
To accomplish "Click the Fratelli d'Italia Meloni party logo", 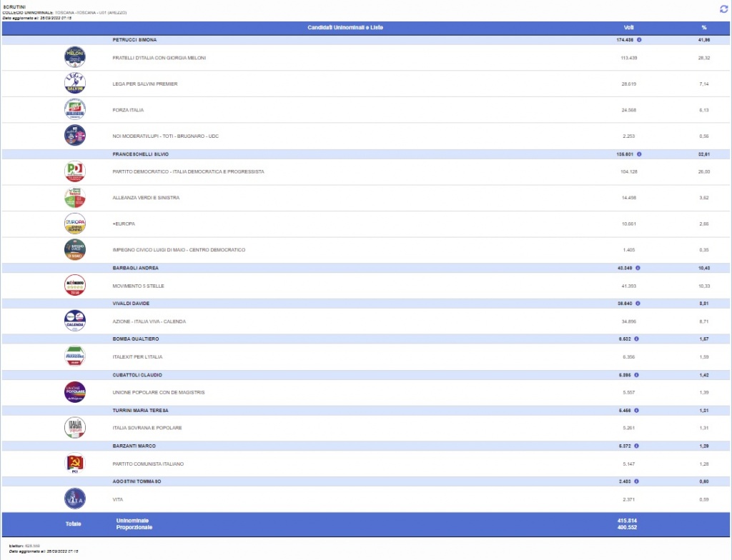I will point(75,57).
